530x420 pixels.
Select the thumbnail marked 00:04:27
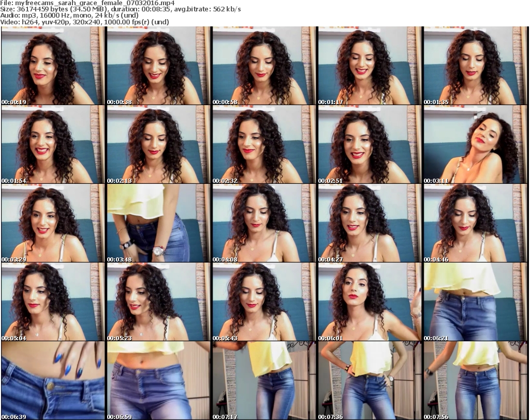(370, 223)
